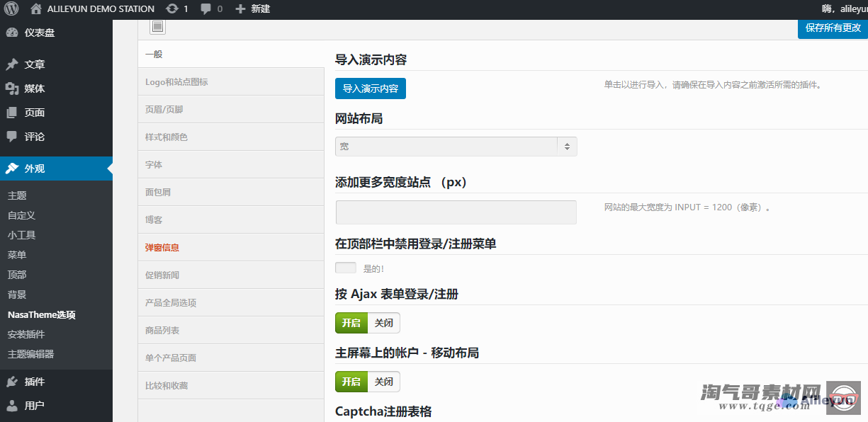Open the 仪表盘 dashboard icon

pyautogui.click(x=12, y=33)
